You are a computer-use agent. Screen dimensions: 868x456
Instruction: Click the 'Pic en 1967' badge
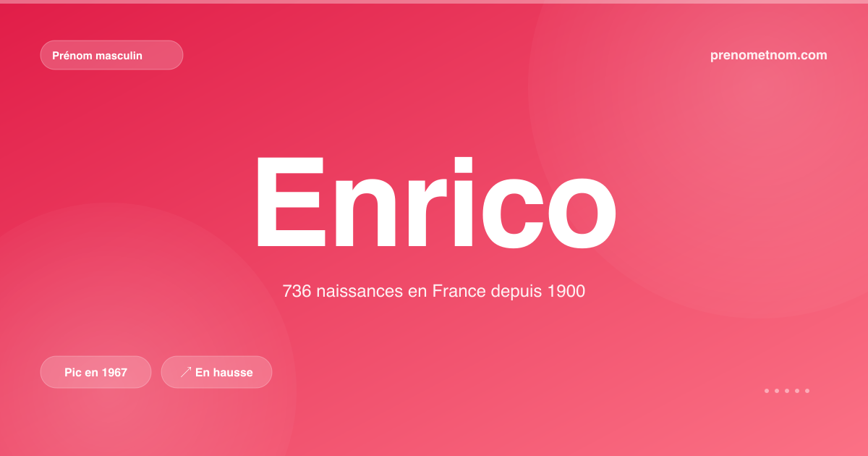[95, 372]
